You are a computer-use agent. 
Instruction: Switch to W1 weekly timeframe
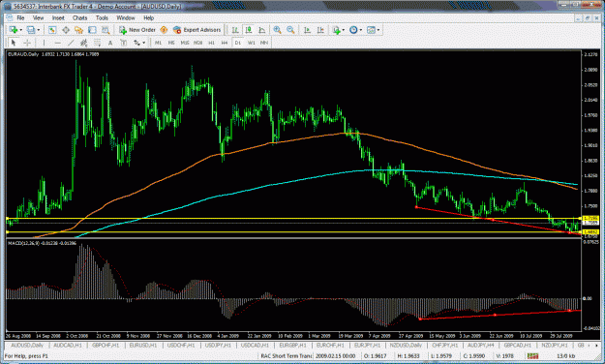[251, 43]
